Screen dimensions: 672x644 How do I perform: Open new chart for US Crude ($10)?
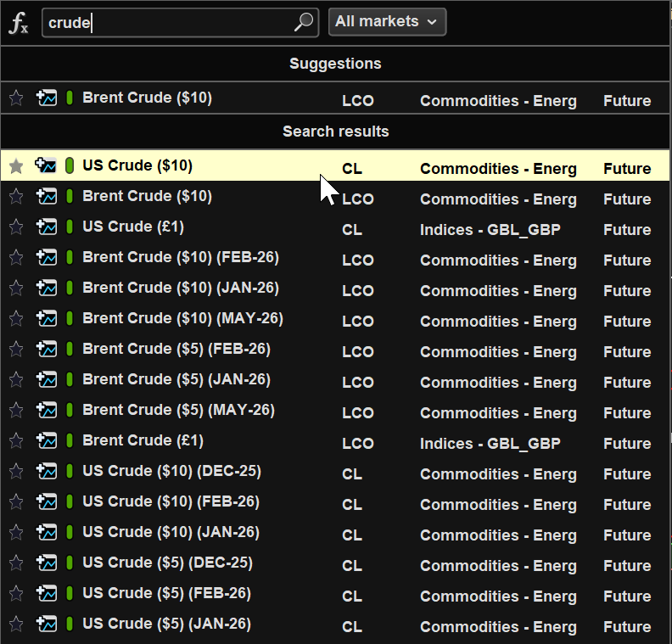click(46, 165)
